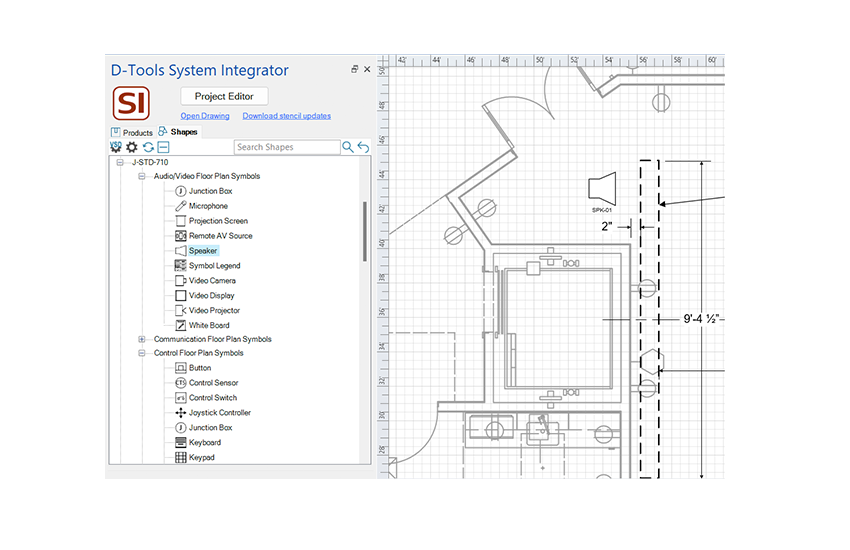Click the 2" dimension text

pos(607,227)
